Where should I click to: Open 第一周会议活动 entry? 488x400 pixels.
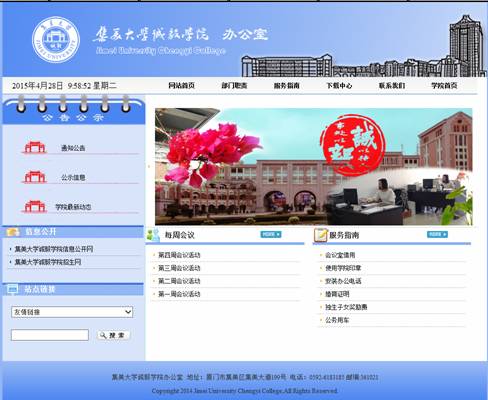click(x=179, y=294)
